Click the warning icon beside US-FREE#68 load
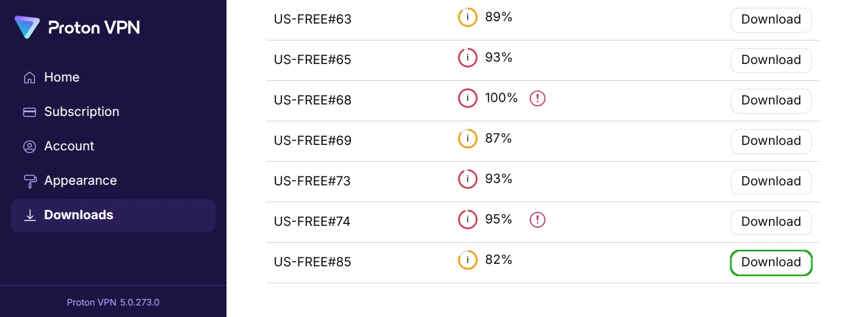 (538, 98)
